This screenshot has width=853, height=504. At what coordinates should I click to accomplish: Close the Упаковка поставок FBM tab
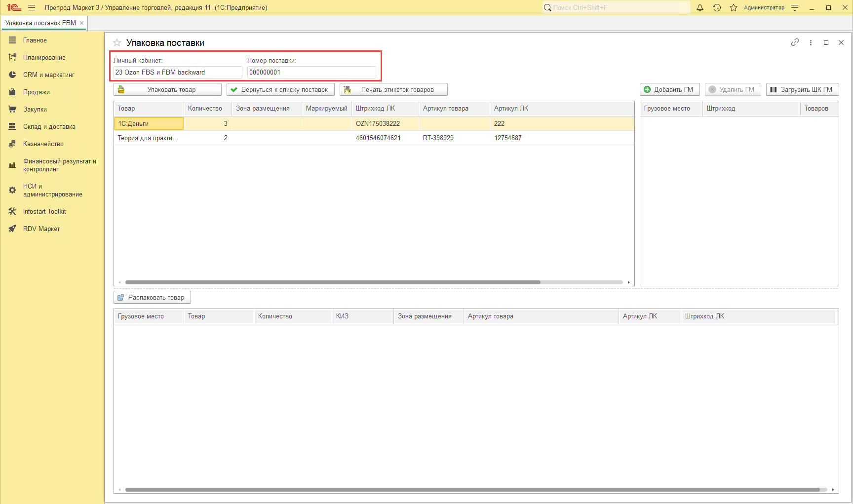pos(81,23)
